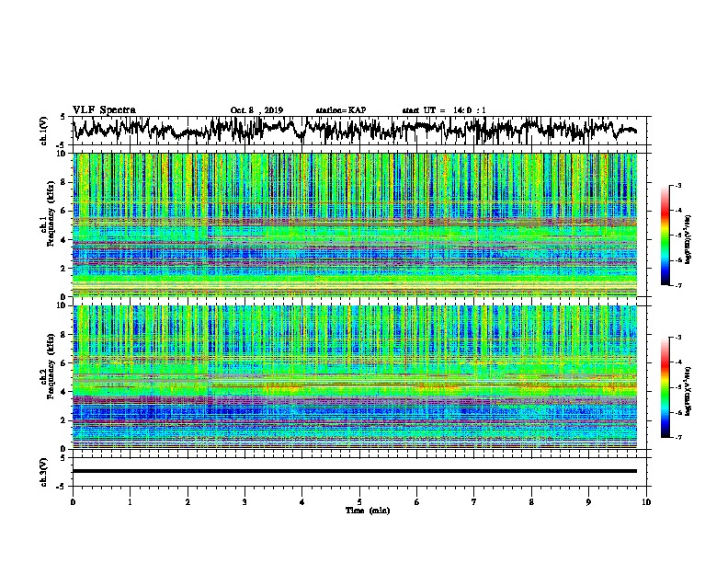Screen dimensions: 728x563
Task: Click the flat black ch.3 voltage trace
Action: (x=355, y=471)
